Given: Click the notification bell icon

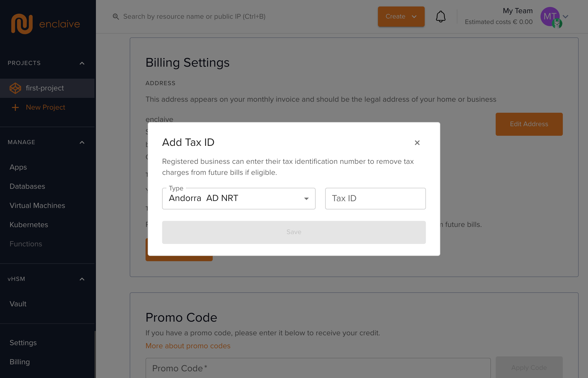Looking at the screenshot, I should click(x=441, y=17).
